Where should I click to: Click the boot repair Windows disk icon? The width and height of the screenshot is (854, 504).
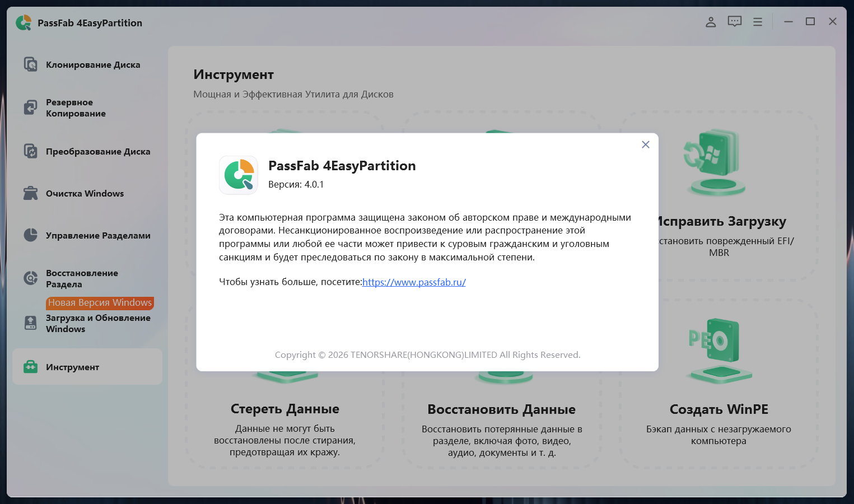(x=715, y=162)
